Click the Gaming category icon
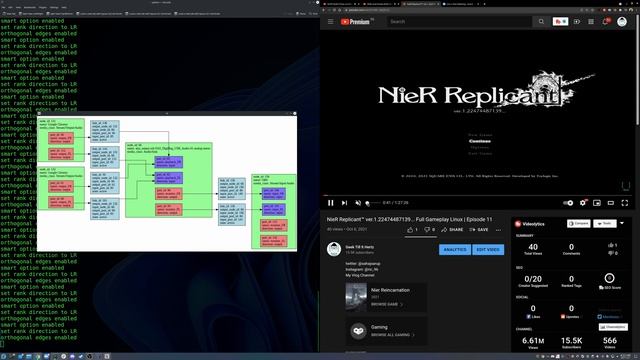Viewport: 640px width, 360px height. pyautogui.click(x=358, y=331)
